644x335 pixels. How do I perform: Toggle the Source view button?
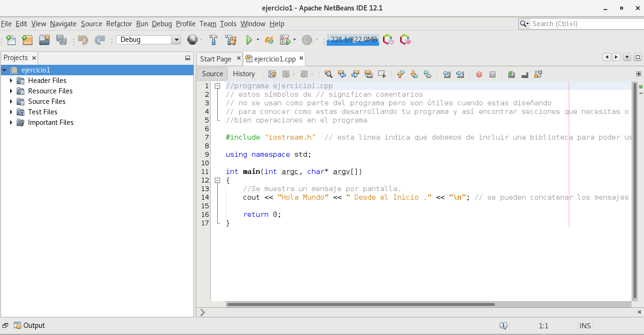pos(212,74)
